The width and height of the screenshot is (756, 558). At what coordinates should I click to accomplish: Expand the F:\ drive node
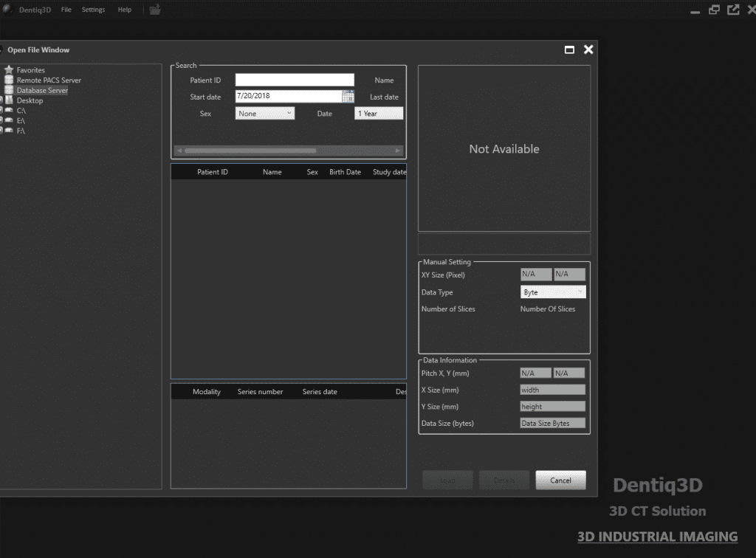[1, 131]
